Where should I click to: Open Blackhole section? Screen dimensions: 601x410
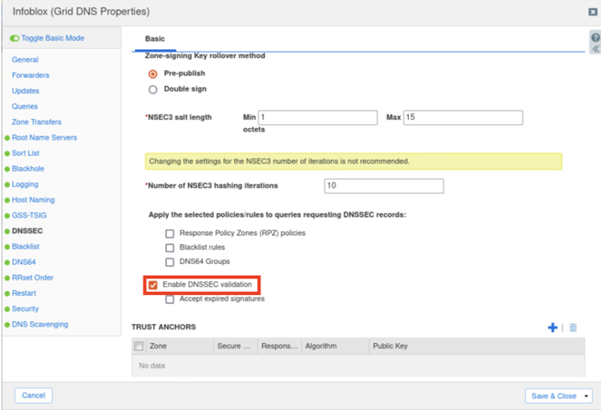pos(28,169)
